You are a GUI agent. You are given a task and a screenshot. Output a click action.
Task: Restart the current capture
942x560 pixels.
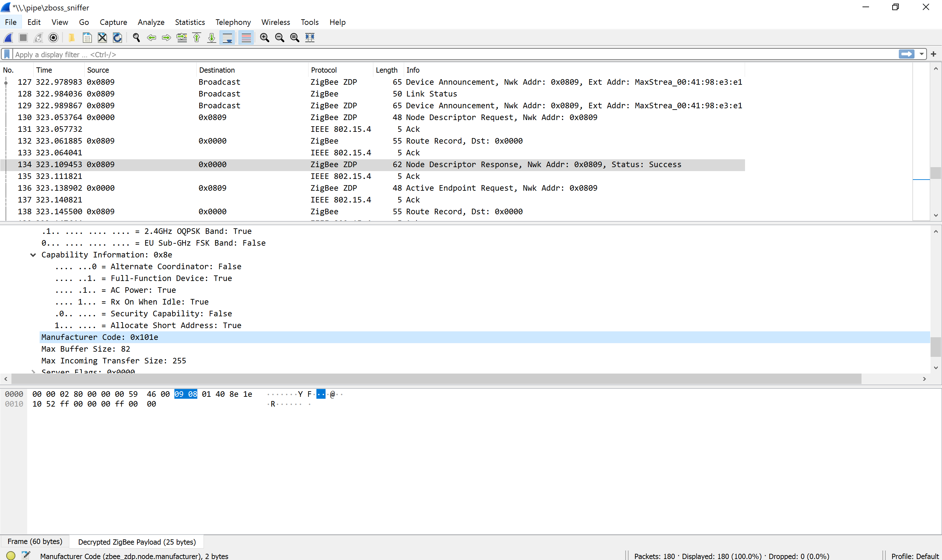pos(38,37)
